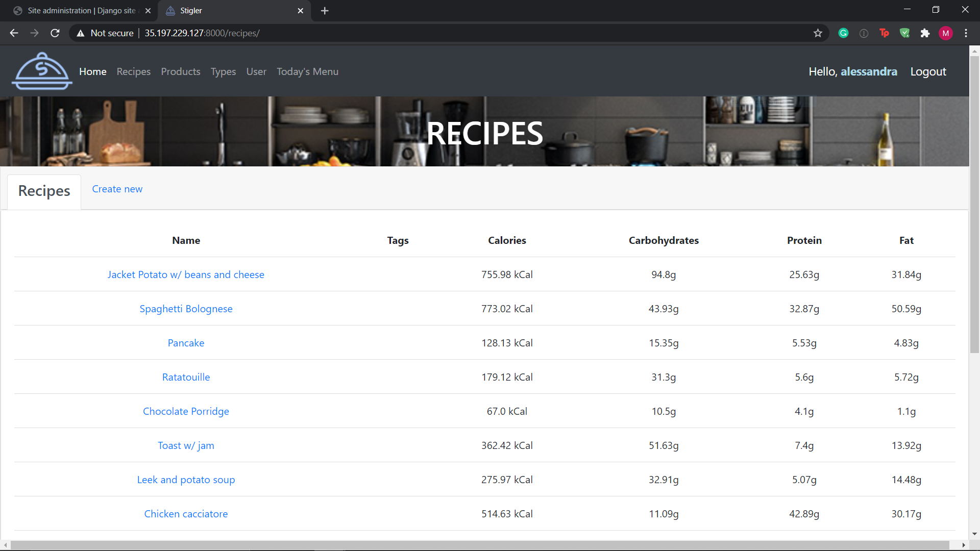The height and width of the screenshot is (551, 980).
Task: Open new browser tab with plus
Action: pos(325,11)
